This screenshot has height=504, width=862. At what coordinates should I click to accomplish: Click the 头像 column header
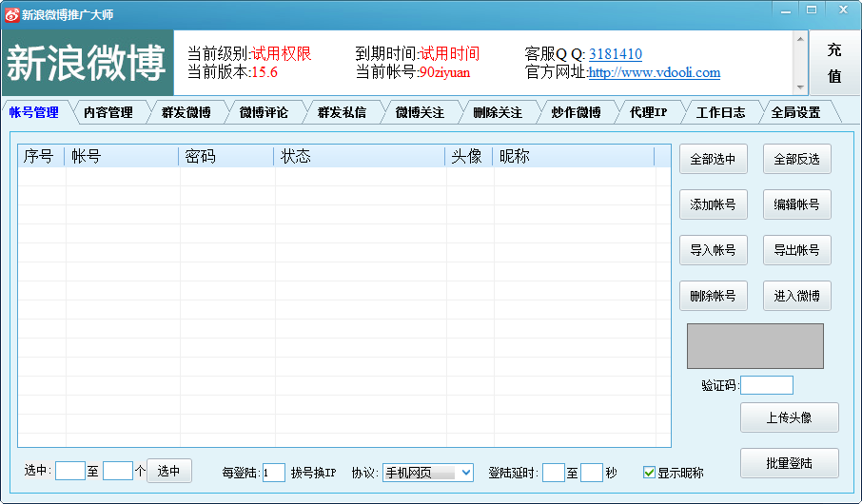point(469,157)
